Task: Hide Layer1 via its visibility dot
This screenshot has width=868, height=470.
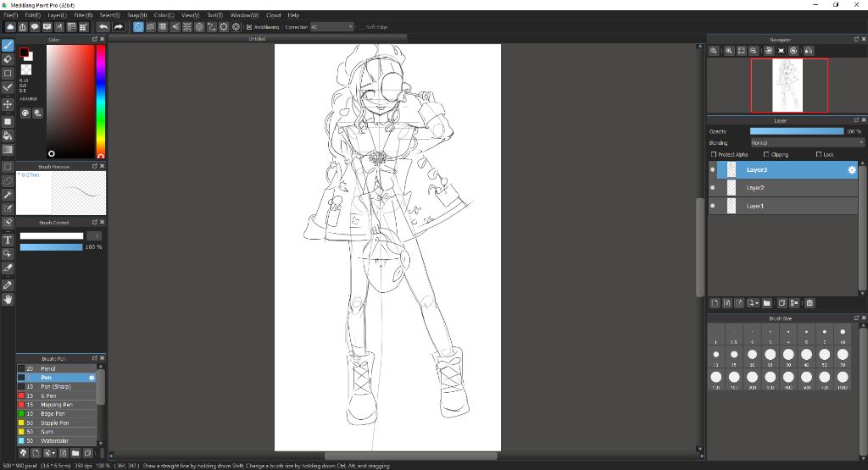Action: click(712, 206)
